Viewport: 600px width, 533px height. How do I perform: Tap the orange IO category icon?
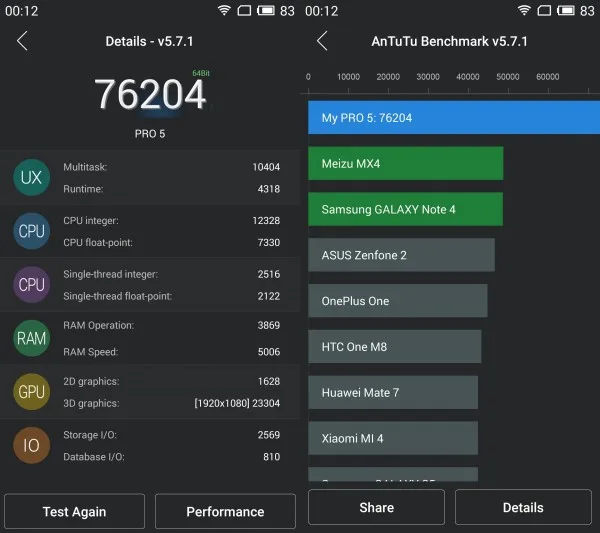[31, 445]
